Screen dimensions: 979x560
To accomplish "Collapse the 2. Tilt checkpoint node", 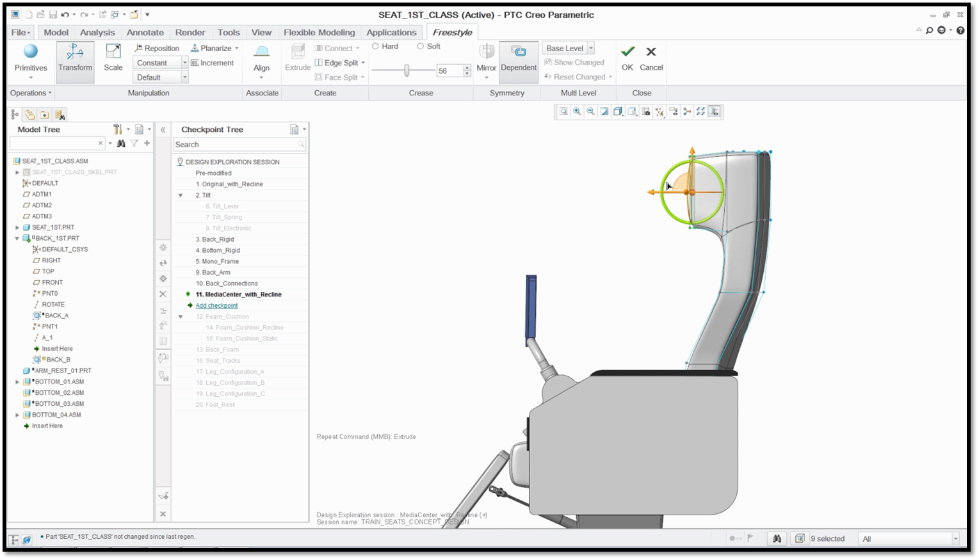I will pyautogui.click(x=181, y=195).
